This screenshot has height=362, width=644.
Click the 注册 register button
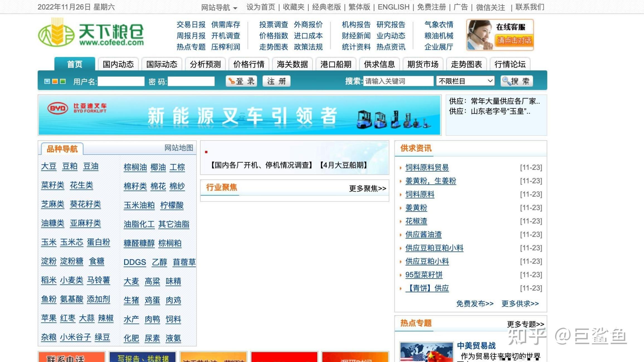coord(276,81)
